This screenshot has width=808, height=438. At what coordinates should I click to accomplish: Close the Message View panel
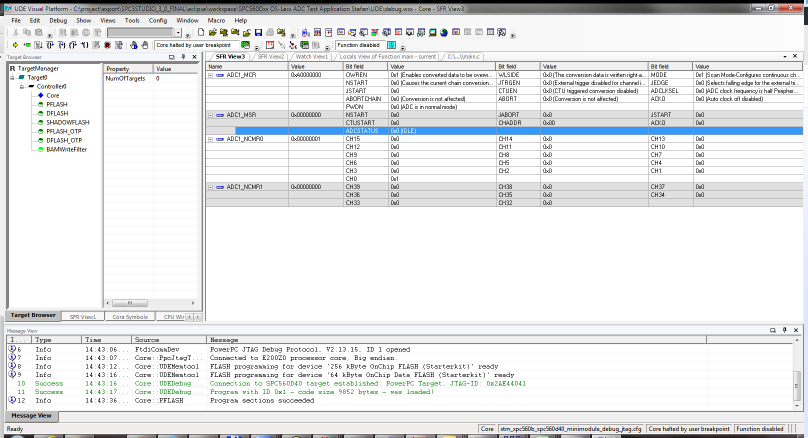[796, 330]
